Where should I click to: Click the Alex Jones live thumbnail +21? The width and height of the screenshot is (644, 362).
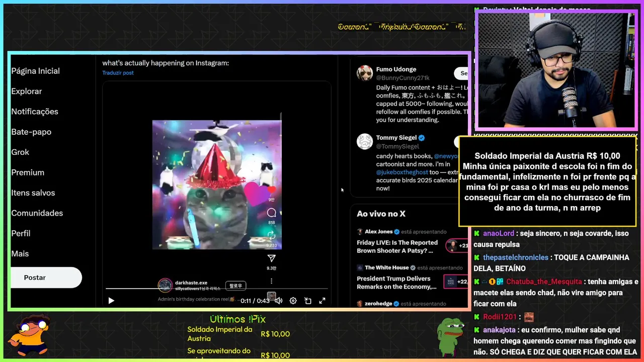click(456, 246)
